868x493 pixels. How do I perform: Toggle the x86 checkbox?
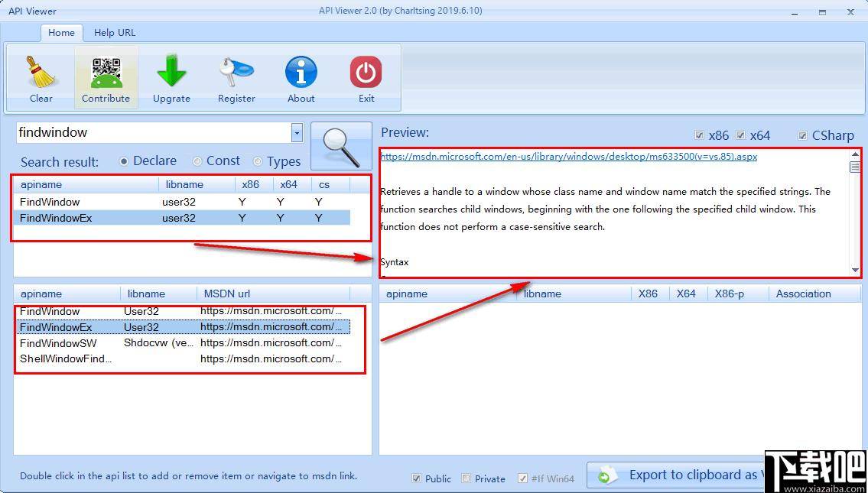pyautogui.click(x=700, y=135)
